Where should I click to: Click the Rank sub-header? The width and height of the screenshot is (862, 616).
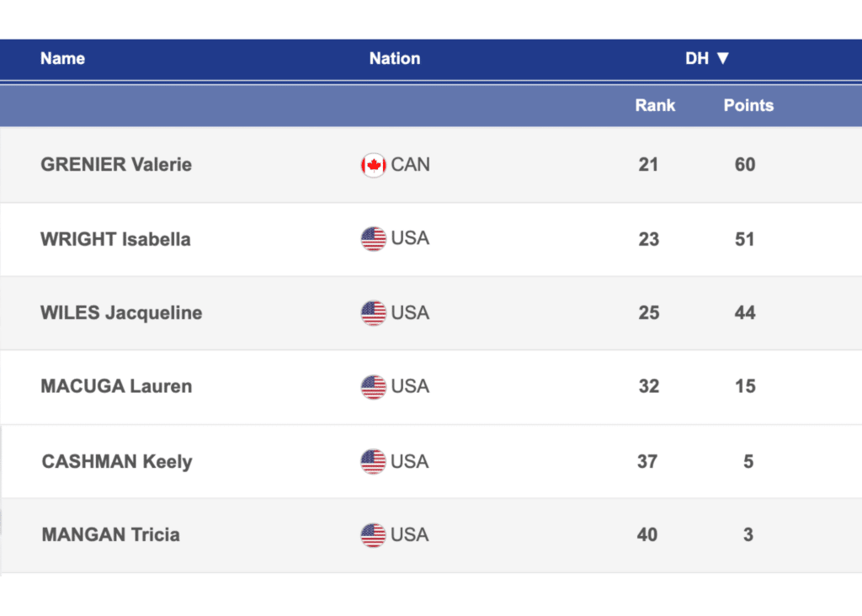[655, 106]
